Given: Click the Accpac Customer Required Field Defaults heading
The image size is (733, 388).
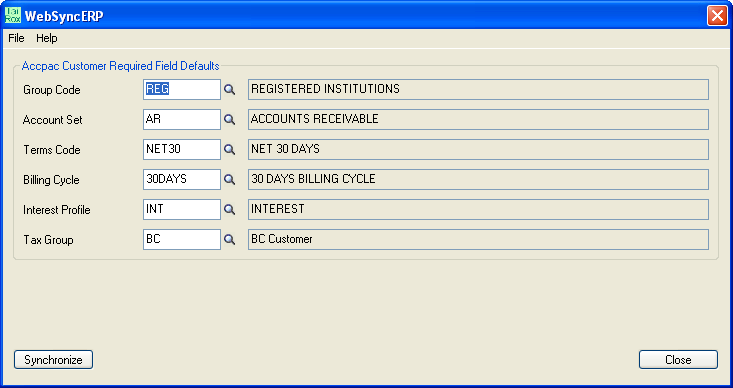Looking at the screenshot, I should (x=121, y=66).
